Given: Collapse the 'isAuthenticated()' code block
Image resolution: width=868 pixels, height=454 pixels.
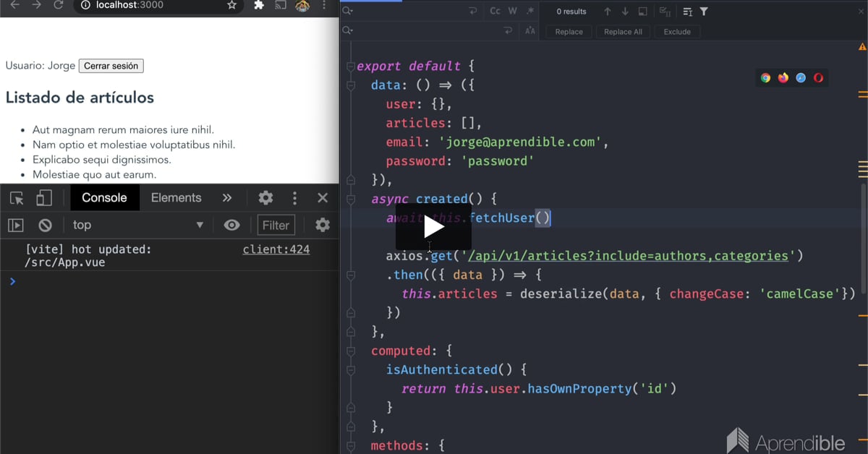Looking at the screenshot, I should point(351,370).
